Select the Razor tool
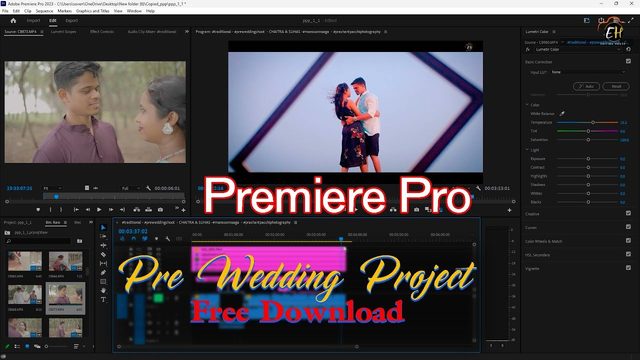Viewport: 640px width, 360px height. 103,255
